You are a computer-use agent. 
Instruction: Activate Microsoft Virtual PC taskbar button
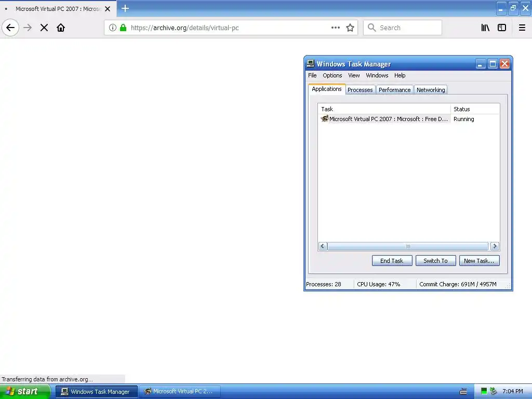click(179, 392)
